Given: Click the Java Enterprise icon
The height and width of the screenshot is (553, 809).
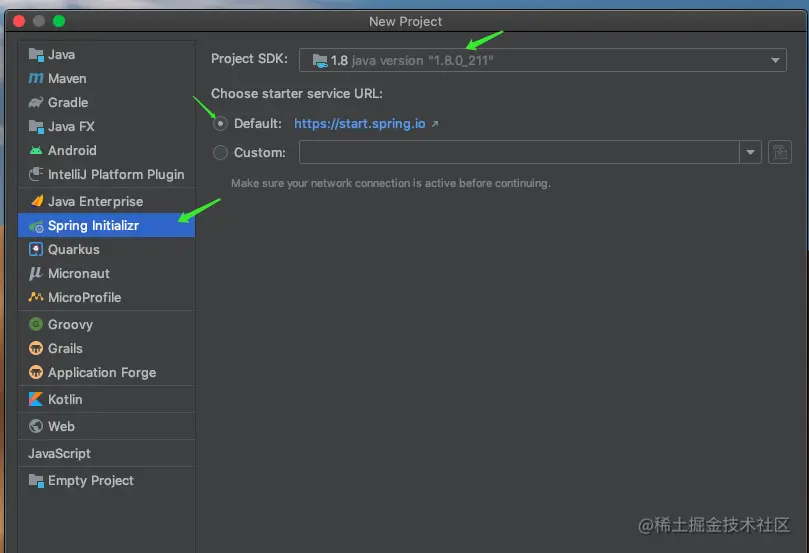Looking at the screenshot, I should [36, 201].
